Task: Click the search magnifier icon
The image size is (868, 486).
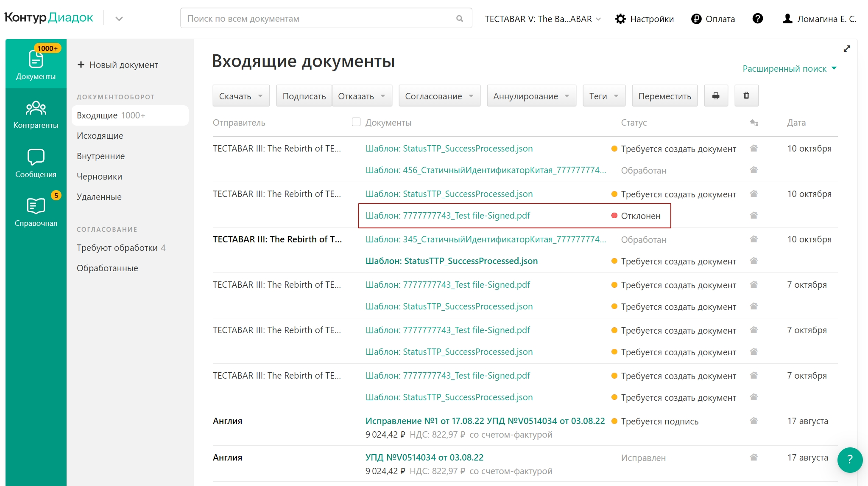Action: (x=460, y=19)
